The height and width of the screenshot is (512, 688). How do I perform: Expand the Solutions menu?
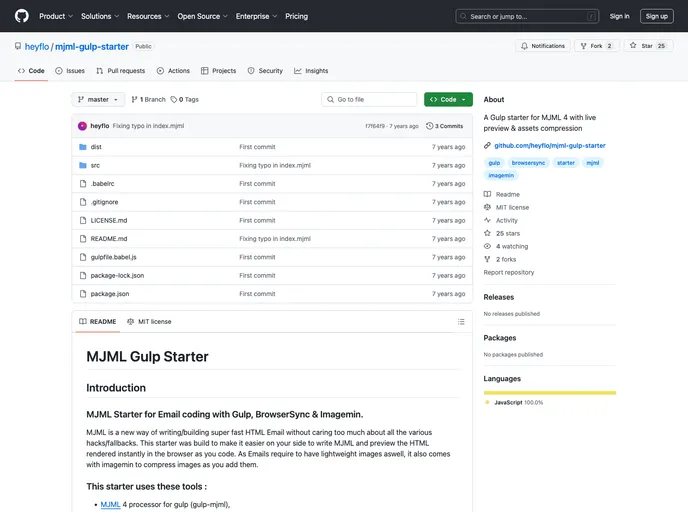point(100,16)
